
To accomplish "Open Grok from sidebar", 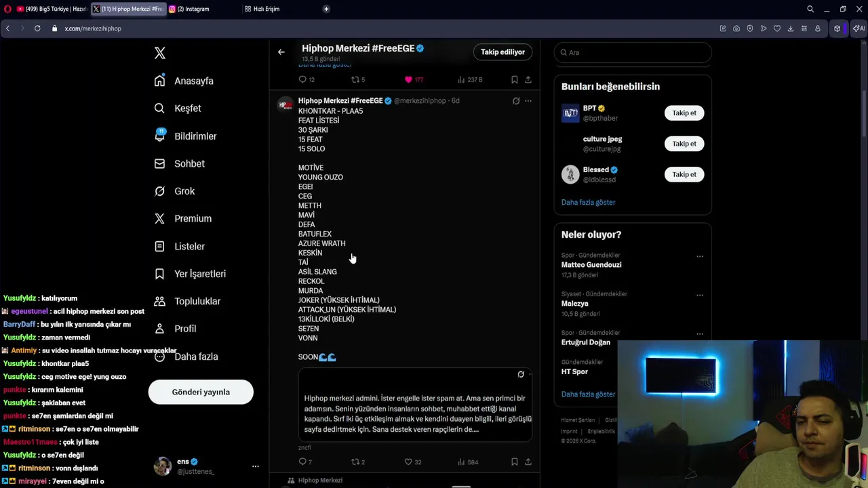I will [174, 191].
